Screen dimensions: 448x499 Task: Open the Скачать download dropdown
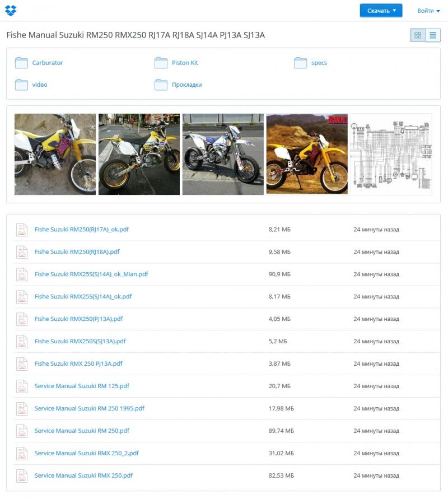coord(381,11)
